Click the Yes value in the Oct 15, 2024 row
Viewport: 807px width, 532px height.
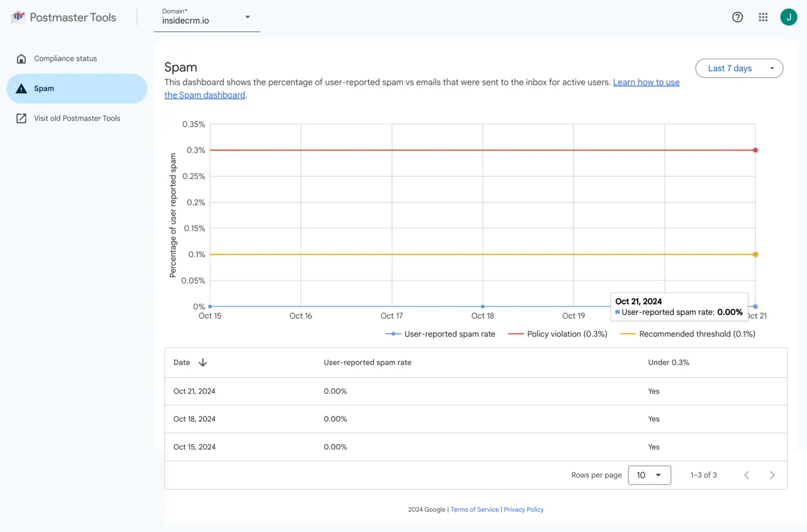tap(654, 447)
